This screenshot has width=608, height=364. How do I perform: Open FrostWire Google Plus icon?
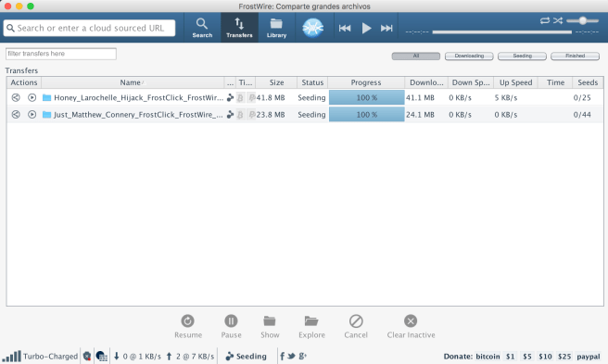click(303, 356)
